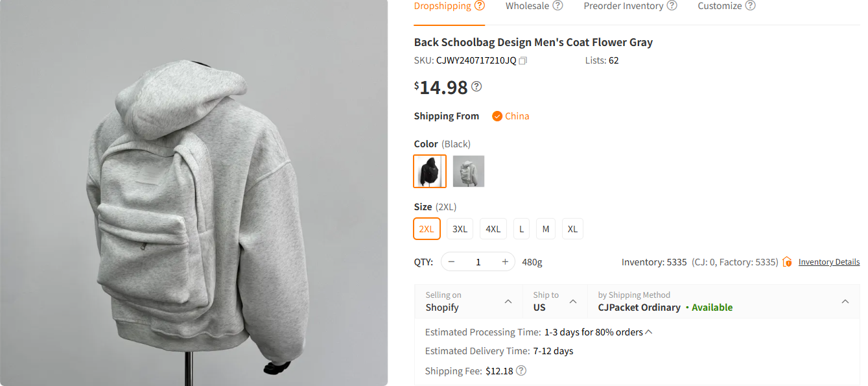The image size is (868, 386).
Task: Select the L size option
Action: pyautogui.click(x=521, y=228)
